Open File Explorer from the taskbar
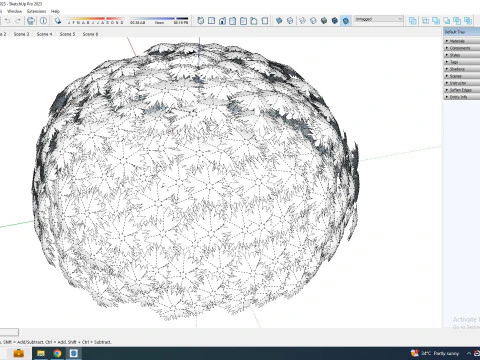The image size is (480, 360). point(41,353)
